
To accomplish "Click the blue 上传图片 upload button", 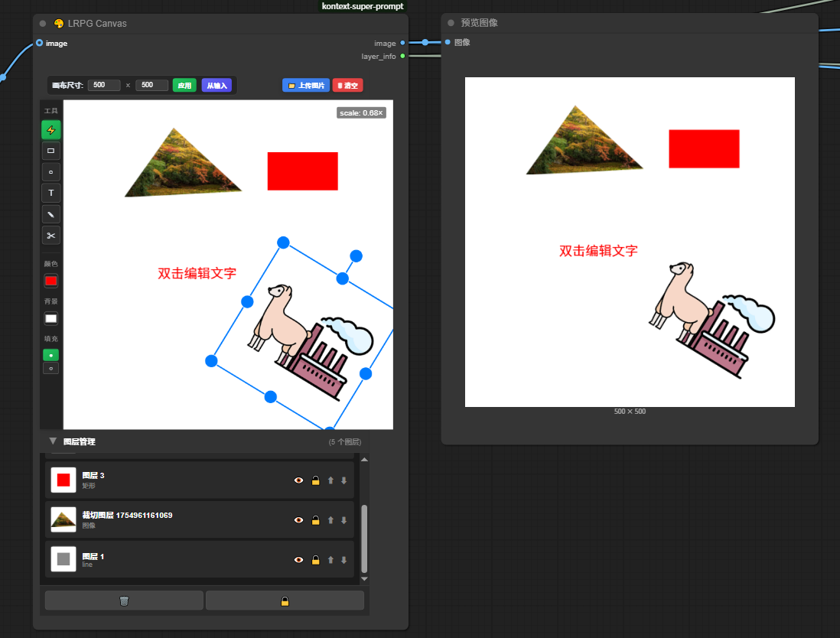I will 306,85.
